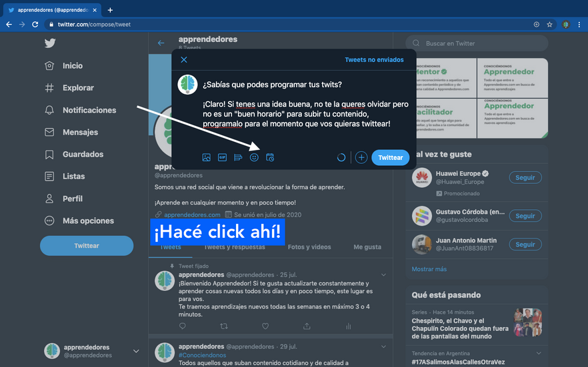Click the schedule tweet calendar icon

[x=270, y=158]
